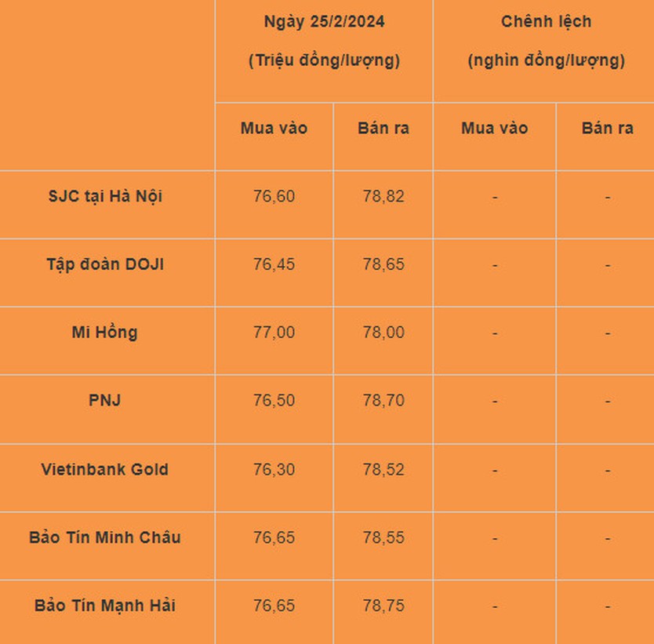Select the 'Bảo Tín Mạnh Hải' row label
Viewport: 654px width, 644px height.
(105, 606)
